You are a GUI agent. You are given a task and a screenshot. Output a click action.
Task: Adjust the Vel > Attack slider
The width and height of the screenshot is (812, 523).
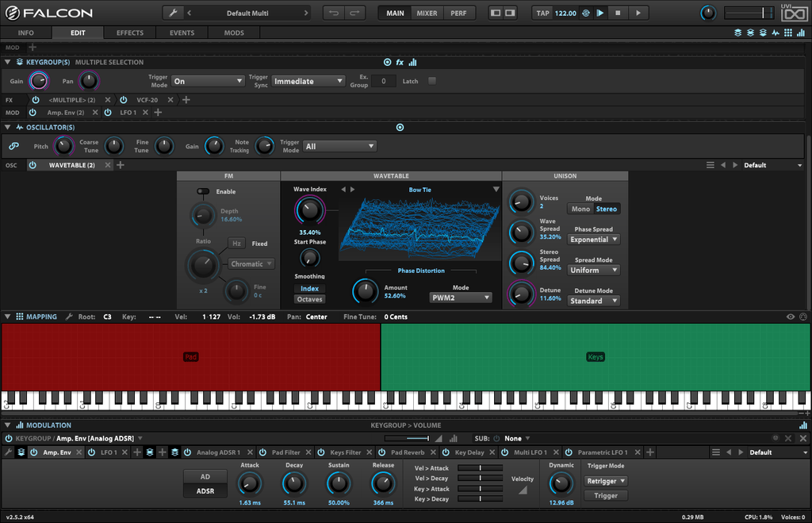479,467
